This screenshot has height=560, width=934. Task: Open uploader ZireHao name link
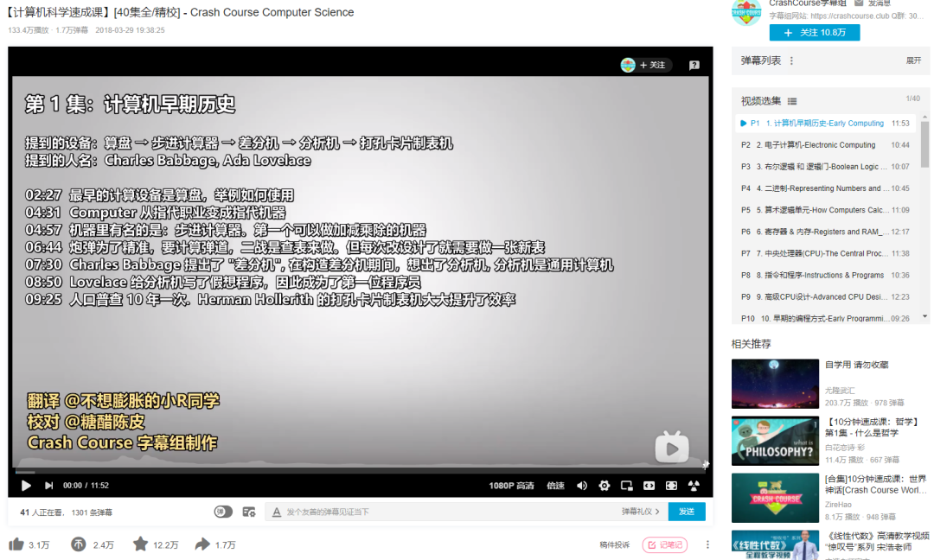coord(838,505)
